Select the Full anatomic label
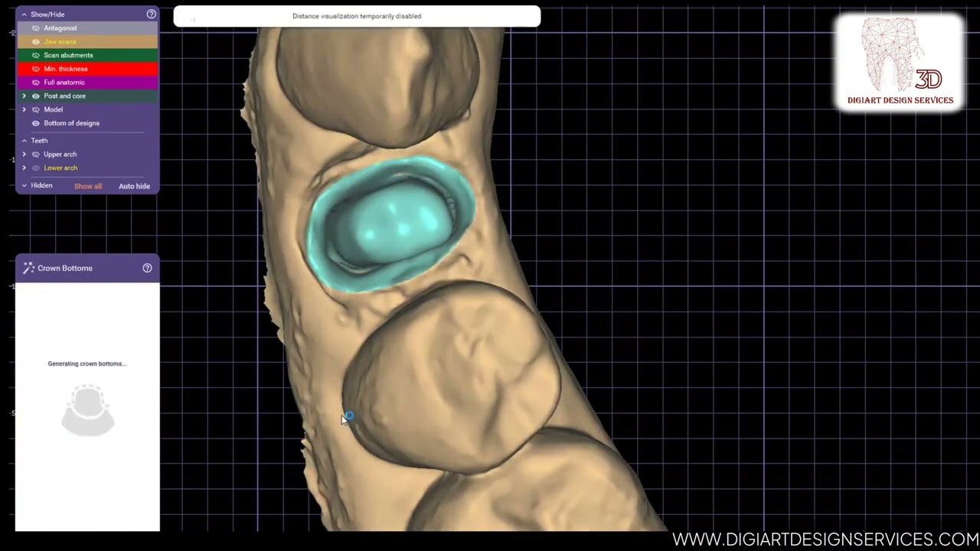Screen dimensions: 980x551 (64, 83)
